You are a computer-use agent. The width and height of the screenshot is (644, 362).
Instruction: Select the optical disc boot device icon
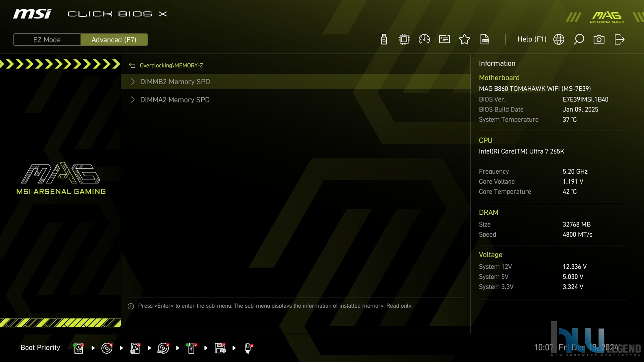tap(107, 348)
